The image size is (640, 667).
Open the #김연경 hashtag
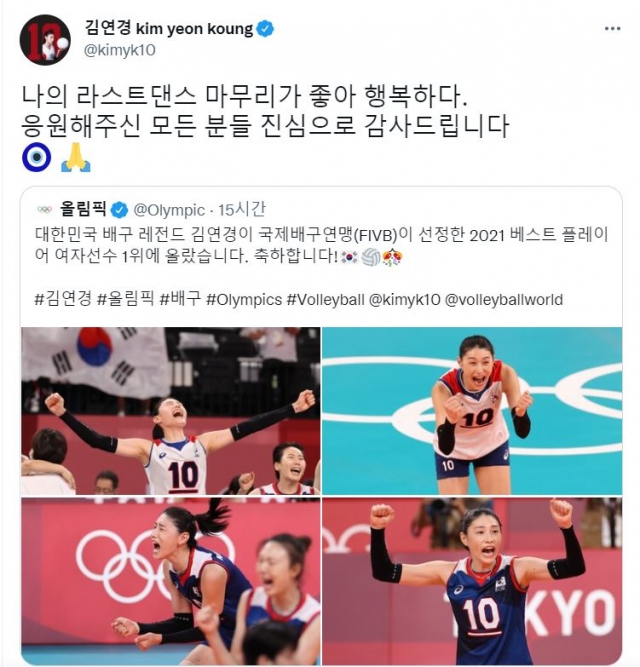click(63, 299)
